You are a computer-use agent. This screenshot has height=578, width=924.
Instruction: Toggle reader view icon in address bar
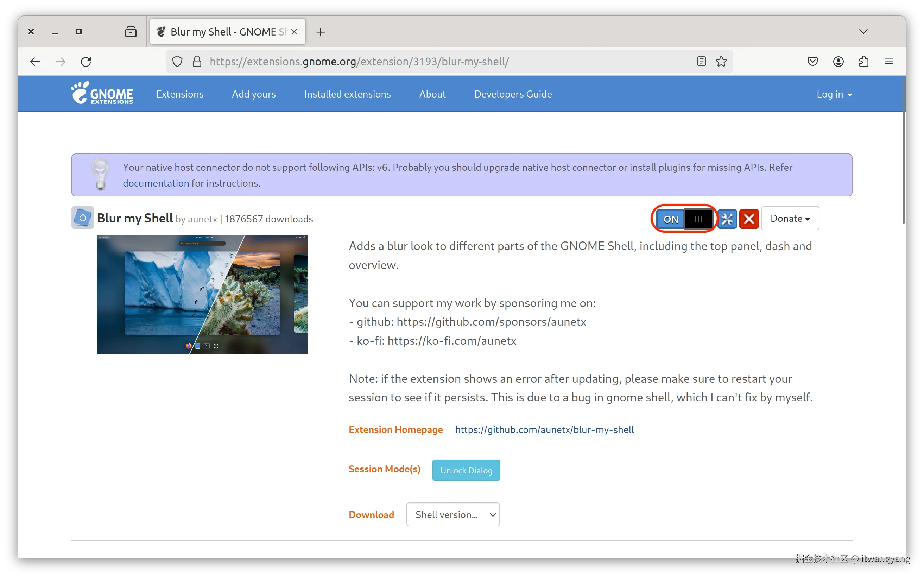pyautogui.click(x=701, y=62)
